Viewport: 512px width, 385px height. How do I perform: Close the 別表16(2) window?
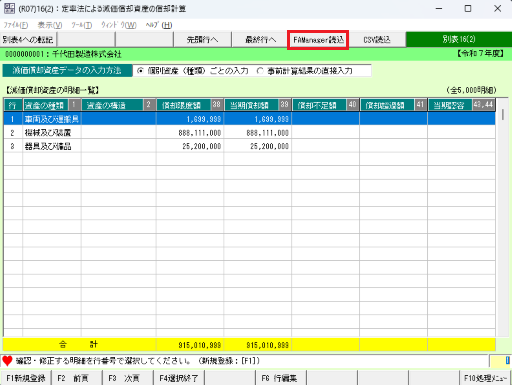point(497,8)
